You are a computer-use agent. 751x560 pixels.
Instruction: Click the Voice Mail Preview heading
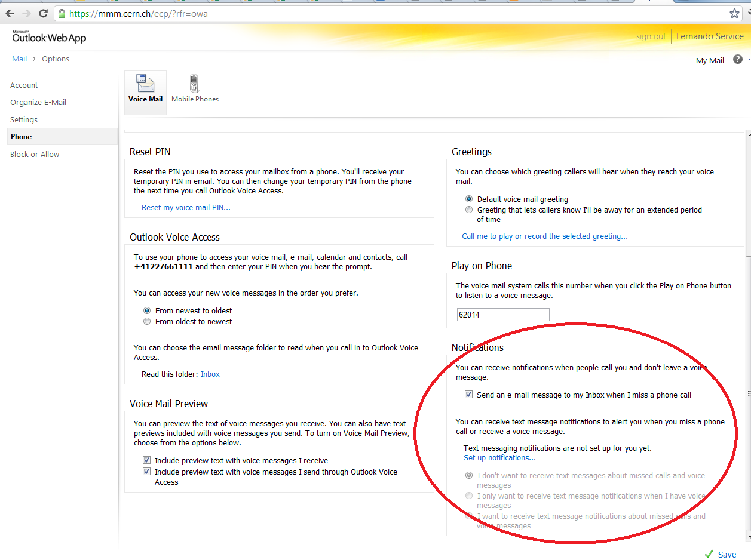tap(168, 404)
